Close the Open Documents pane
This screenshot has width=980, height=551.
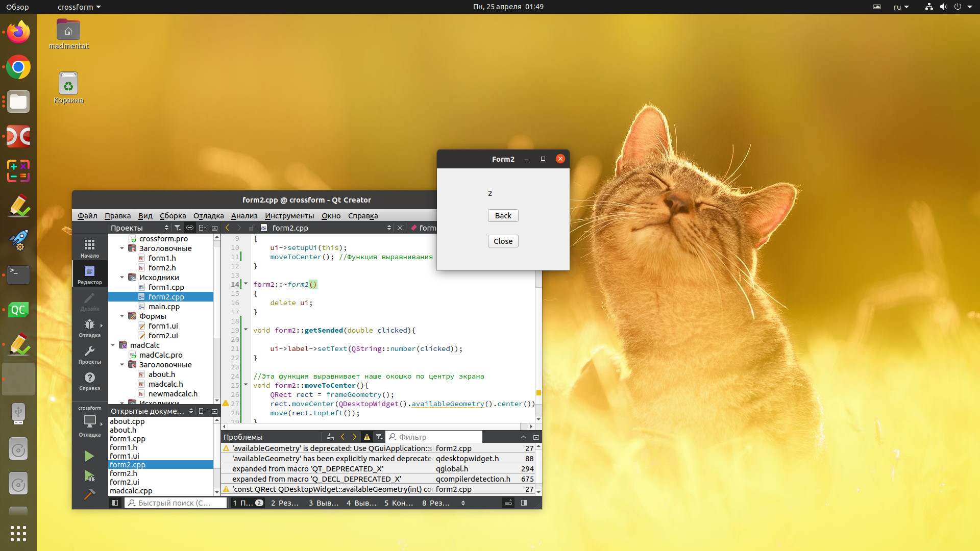tap(214, 411)
